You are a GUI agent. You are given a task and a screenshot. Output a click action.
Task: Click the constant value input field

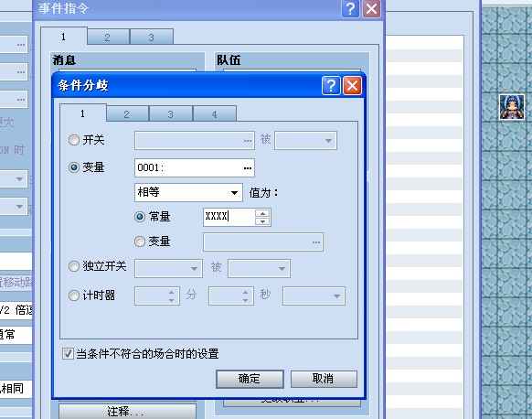point(229,217)
